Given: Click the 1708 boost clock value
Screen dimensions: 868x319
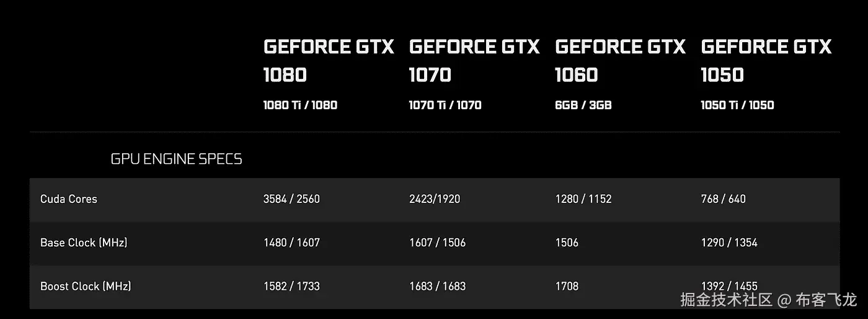Looking at the screenshot, I should (567, 286).
